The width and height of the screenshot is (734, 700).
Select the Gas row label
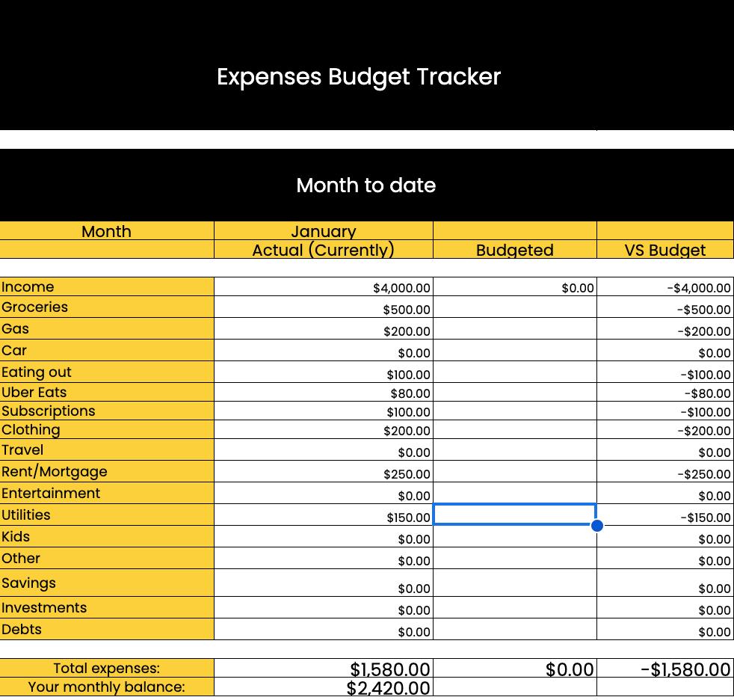(x=107, y=328)
